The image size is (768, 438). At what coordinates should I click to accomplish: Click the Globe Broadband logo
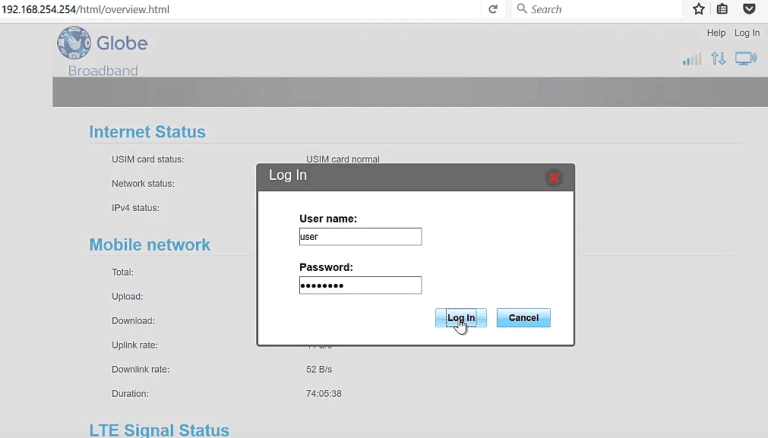tap(102, 51)
